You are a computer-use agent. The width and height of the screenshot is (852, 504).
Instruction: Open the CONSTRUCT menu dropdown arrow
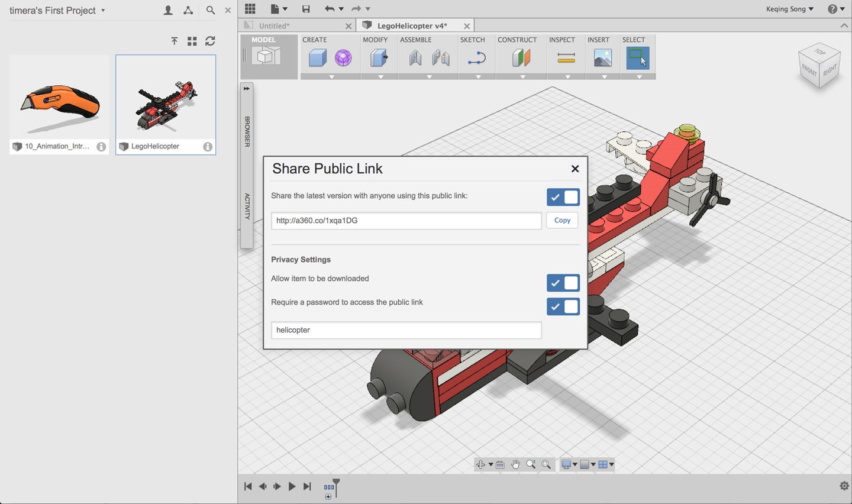tap(522, 77)
